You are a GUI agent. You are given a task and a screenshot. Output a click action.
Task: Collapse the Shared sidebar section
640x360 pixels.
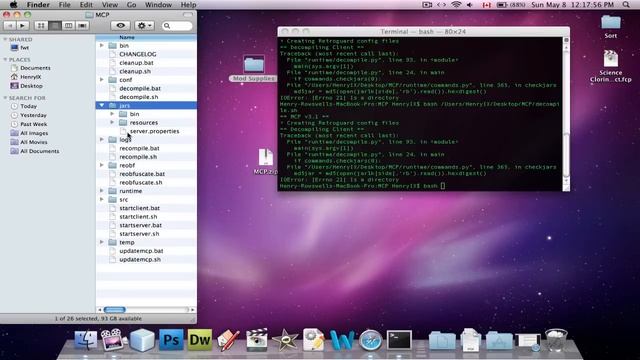[x=5, y=39]
